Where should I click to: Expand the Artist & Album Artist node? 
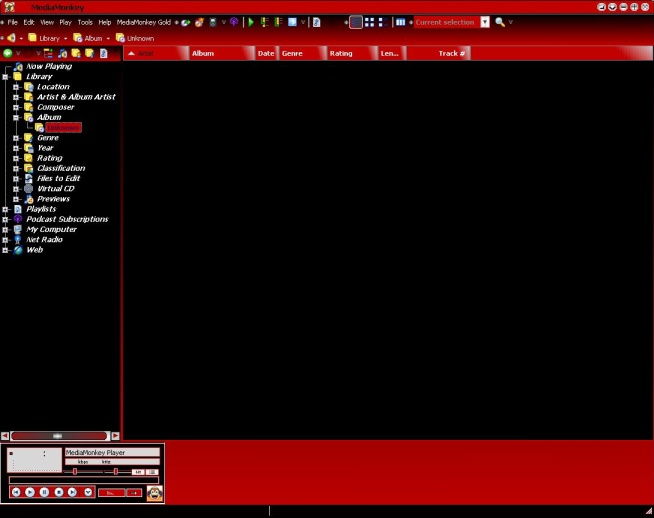16,97
